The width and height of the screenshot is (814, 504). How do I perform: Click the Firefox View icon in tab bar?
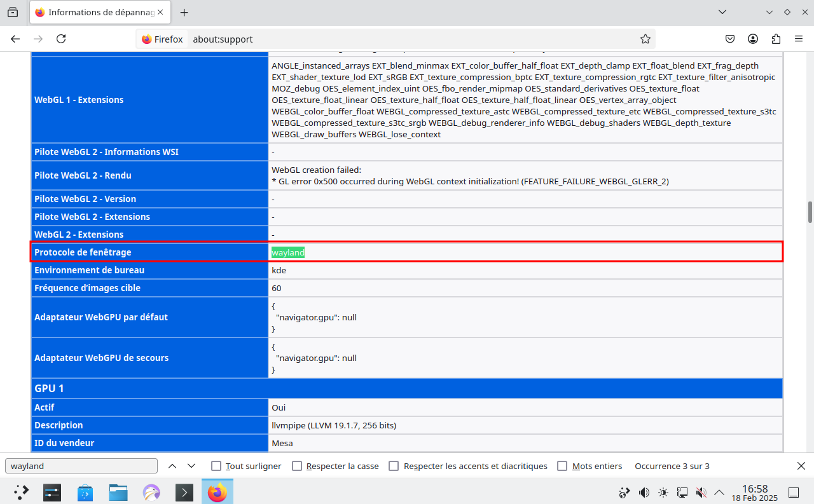pyautogui.click(x=13, y=12)
